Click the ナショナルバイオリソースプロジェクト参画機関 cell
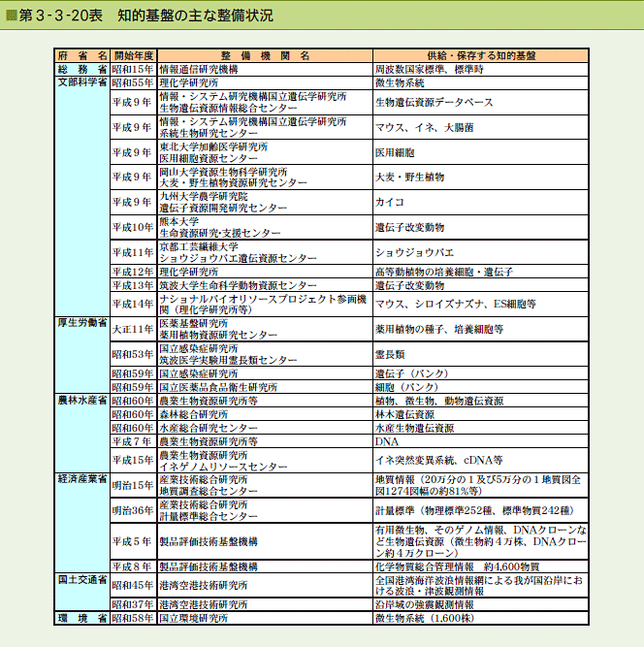The height and width of the screenshot is (647, 644). (265, 305)
